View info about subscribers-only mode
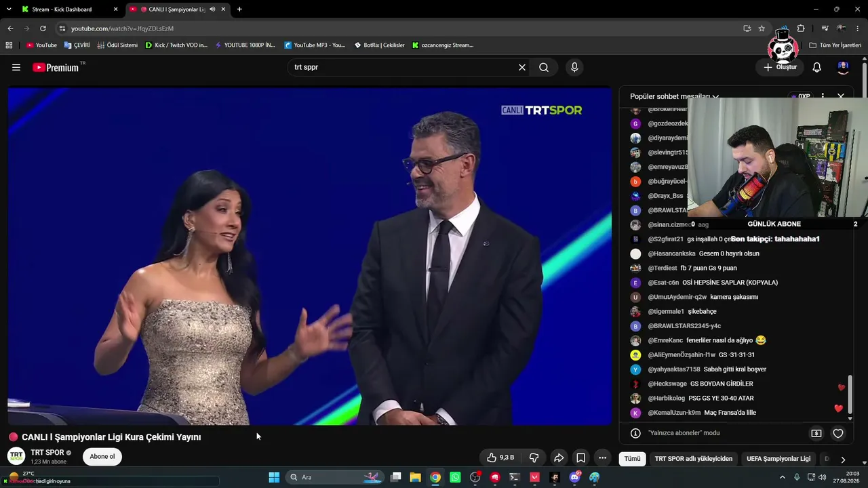The image size is (868, 488). point(635,433)
